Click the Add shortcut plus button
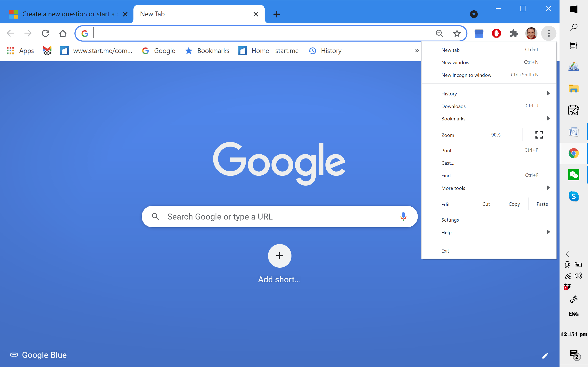This screenshot has width=588, height=367. pos(280,256)
